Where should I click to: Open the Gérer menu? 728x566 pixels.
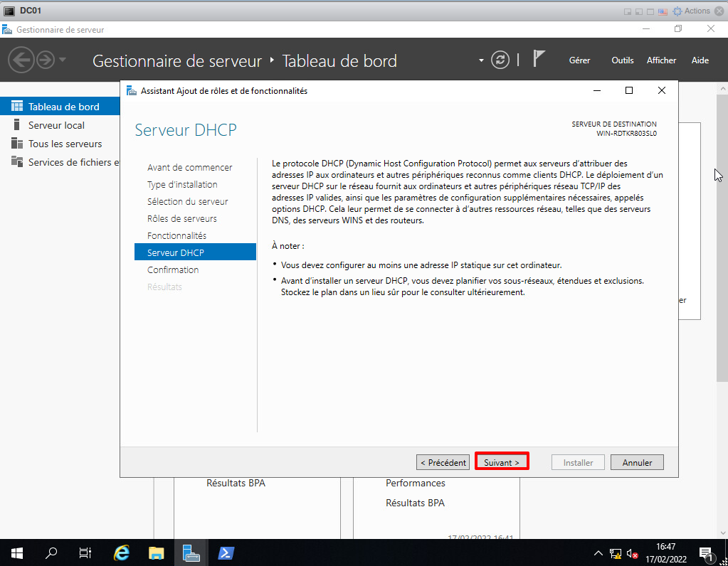coord(579,60)
